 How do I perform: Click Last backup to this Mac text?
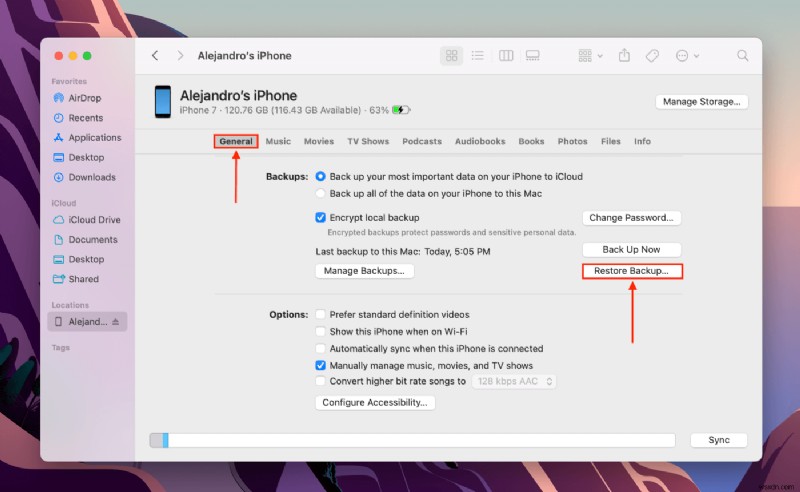pyautogui.click(x=403, y=252)
